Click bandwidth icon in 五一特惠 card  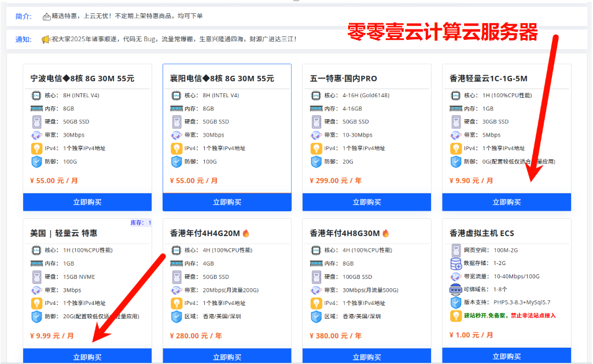tap(316, 135)
